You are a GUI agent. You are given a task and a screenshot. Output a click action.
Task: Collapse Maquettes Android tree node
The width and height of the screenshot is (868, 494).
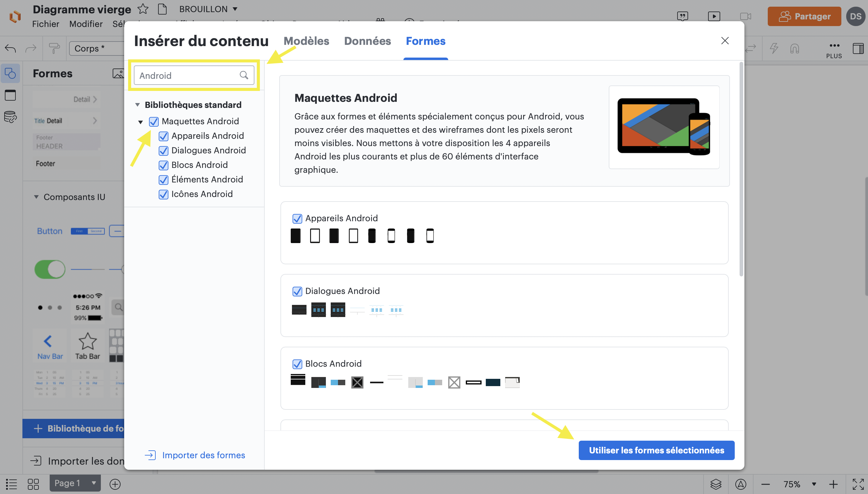[140, 122]
